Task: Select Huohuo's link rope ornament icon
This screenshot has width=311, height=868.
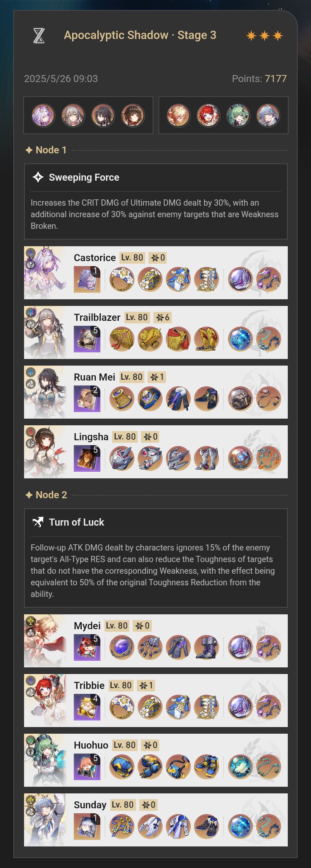Action: tap(269, 767)
